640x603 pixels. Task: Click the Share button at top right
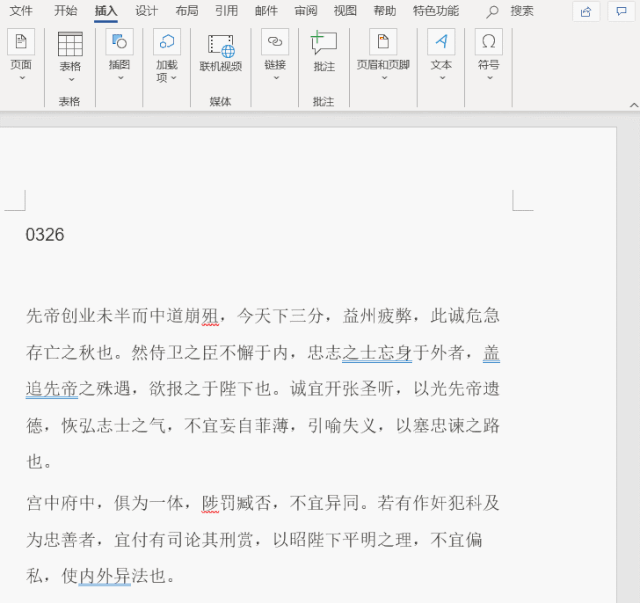[x=586, y=11]
